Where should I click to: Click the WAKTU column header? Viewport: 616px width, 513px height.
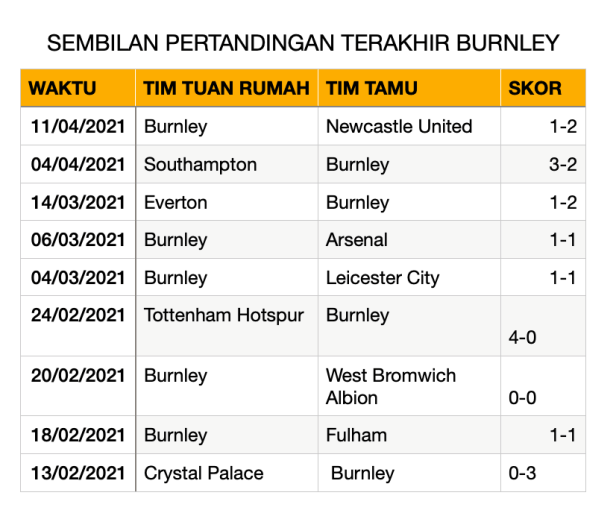pyautogui.click(x=63, y=88)
